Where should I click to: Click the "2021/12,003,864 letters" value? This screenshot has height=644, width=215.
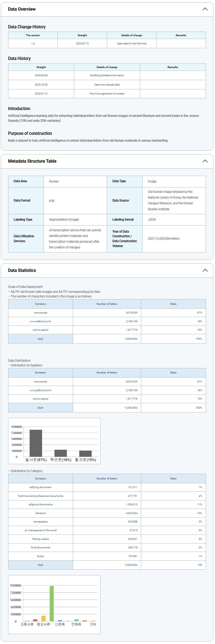coord(163,239)
